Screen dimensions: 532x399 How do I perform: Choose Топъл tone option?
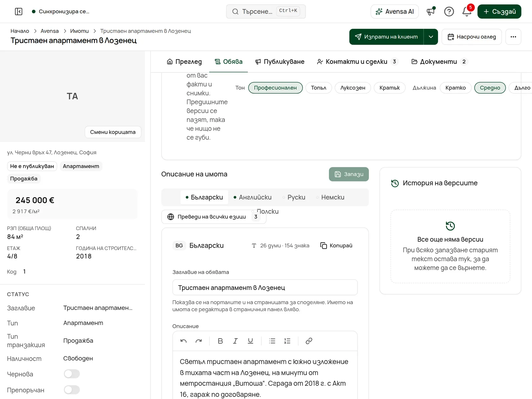tap(319, 88)
